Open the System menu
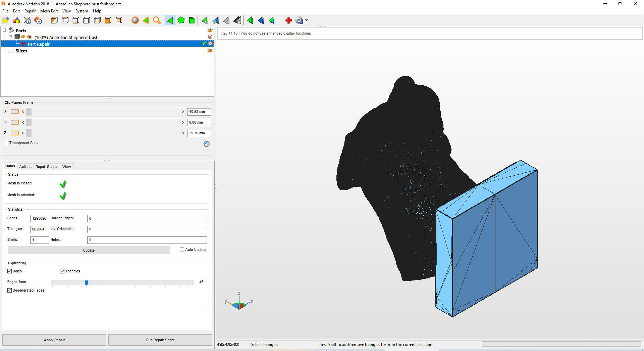644x351 pixels. pos(82,11)
